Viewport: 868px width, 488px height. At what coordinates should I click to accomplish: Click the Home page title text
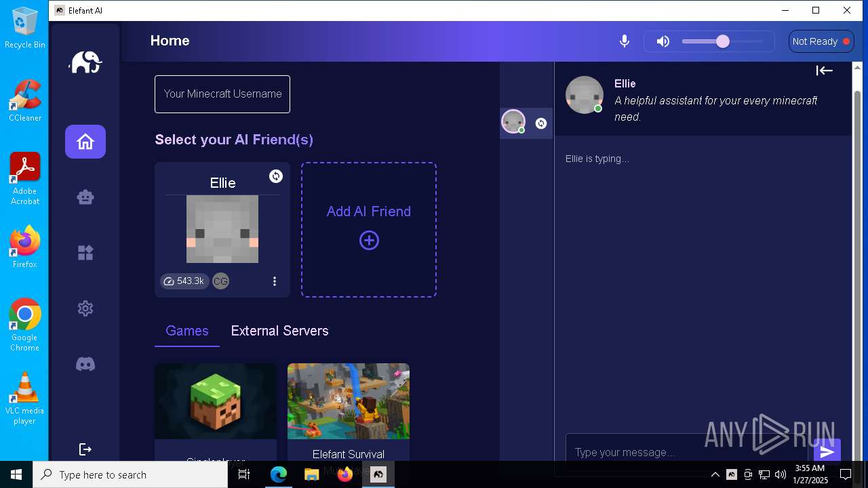click(x=170, y=41)
